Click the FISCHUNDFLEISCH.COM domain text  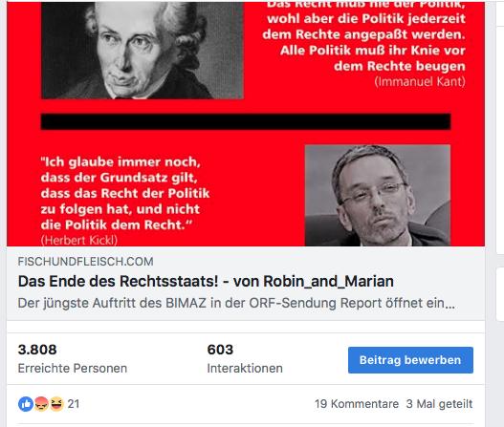coord(85,262)
